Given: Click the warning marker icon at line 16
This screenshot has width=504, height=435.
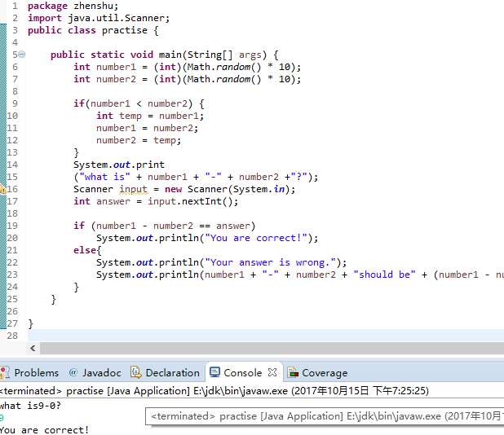Looking at the screenshot, I should pyautogui.click(x=2, y=189).
